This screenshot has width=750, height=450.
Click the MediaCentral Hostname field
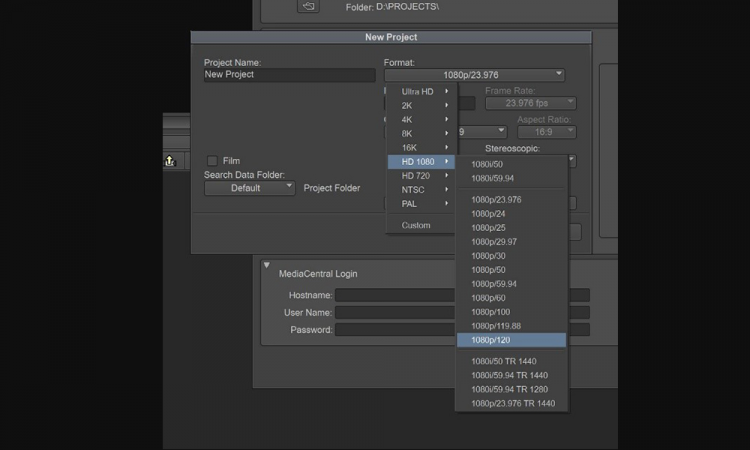tap(395, 295)
